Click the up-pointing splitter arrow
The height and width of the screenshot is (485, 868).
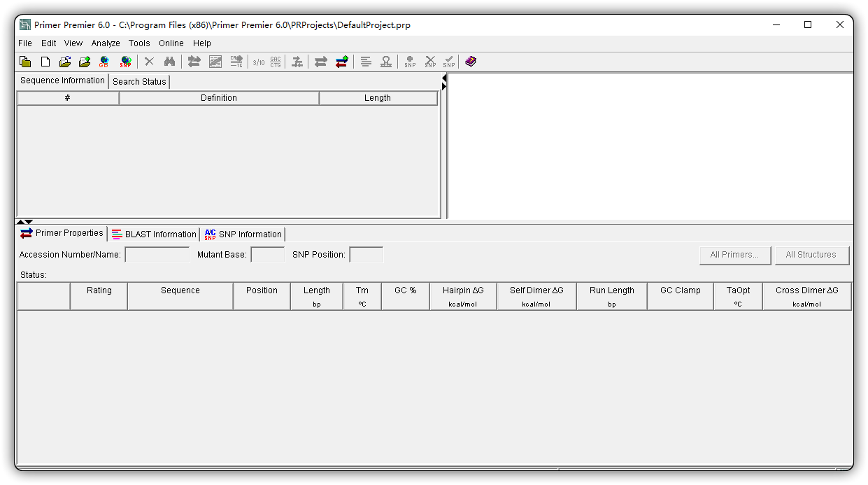[20, 222]
